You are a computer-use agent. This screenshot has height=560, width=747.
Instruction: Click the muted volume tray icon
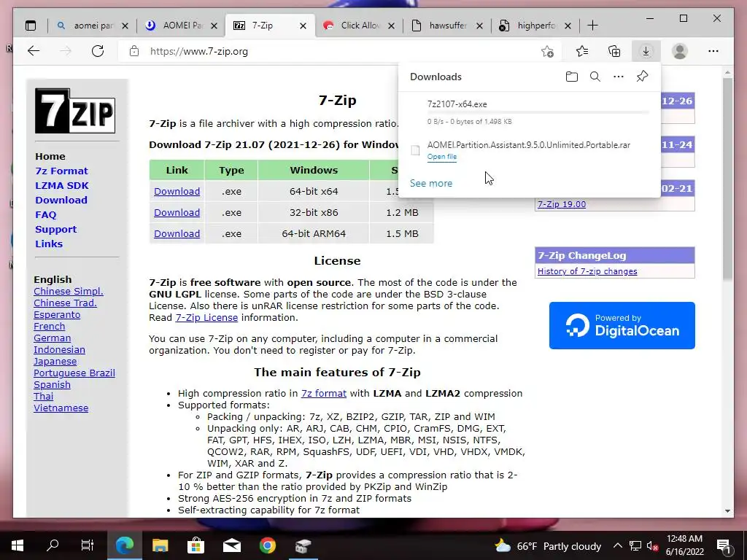pyautogui.click(x=652, y=545)
